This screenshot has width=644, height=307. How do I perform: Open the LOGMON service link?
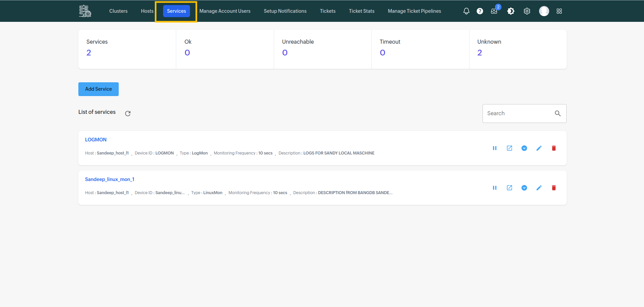tap(96, 140)
